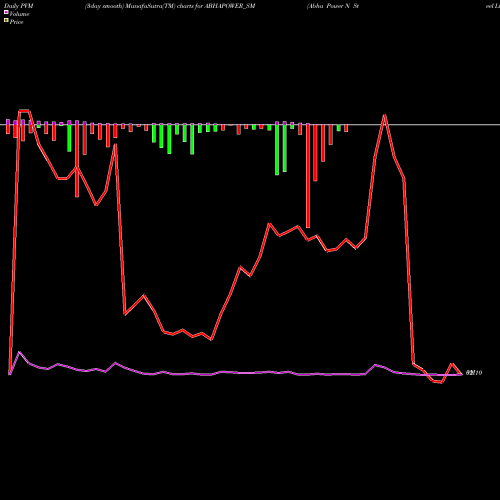Select the 'Volume' legend label
Screen dimensions: 500x500
tap(19, 14)
